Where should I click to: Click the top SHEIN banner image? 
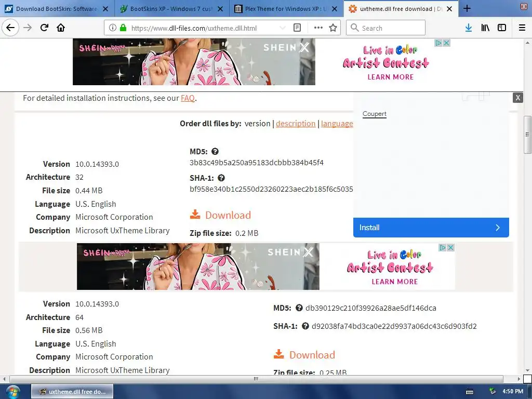194,62
